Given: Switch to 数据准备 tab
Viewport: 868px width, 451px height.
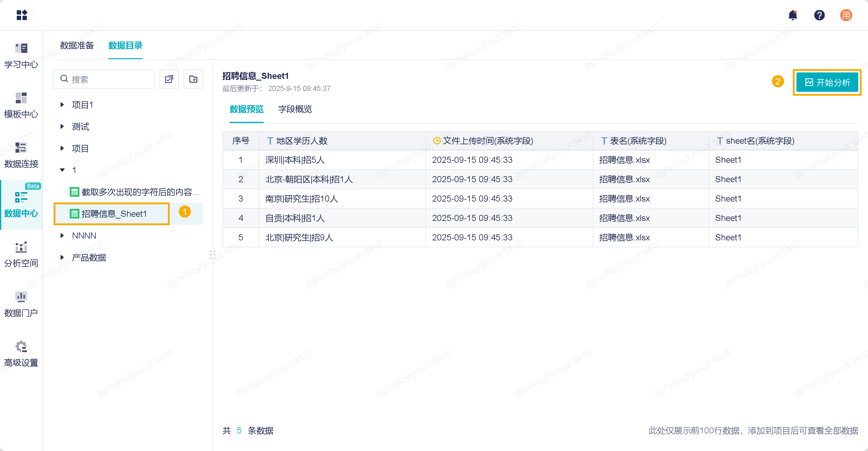Looking at the screenshot, I should coord(77,45).
